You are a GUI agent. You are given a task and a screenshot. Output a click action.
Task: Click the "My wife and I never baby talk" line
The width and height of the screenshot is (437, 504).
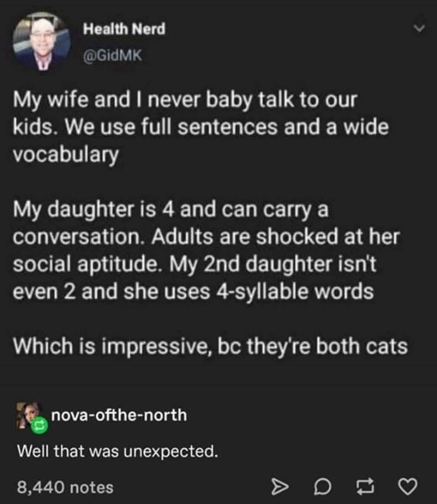[x=185, y=100]
